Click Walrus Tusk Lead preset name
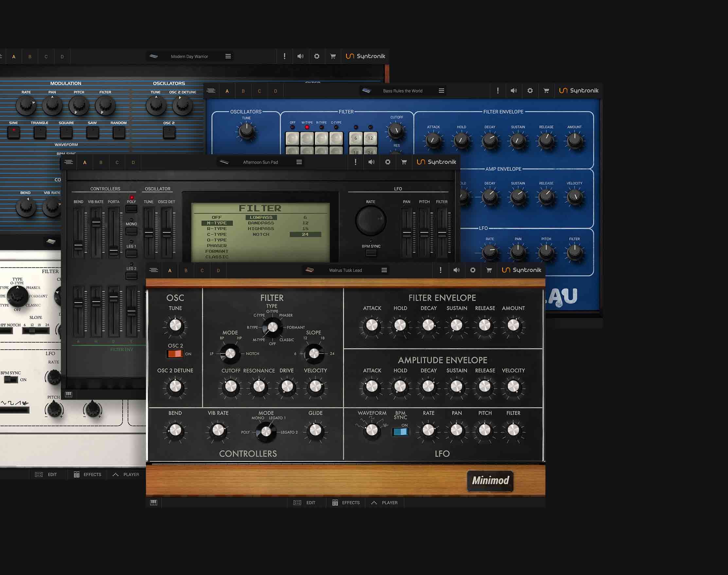This screenshot has height=575, width=728. (x=346, y=270)
